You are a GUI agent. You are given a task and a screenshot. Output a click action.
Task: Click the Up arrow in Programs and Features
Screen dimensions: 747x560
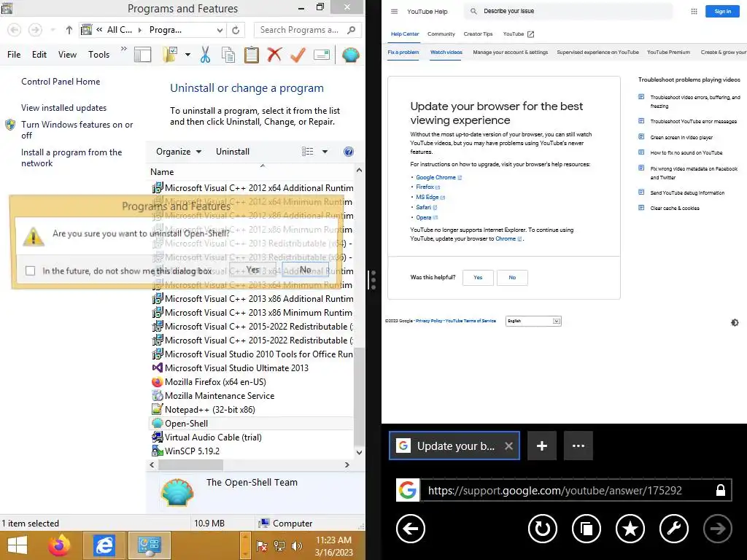click(x=69, y=30)
